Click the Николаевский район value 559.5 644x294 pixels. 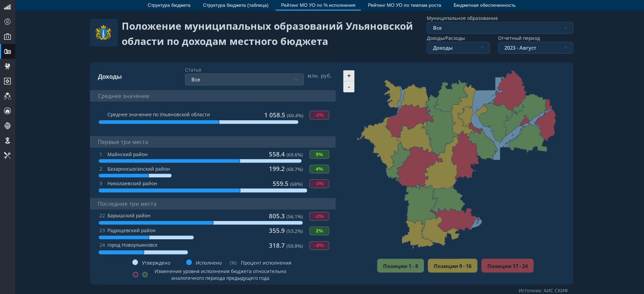280,184
